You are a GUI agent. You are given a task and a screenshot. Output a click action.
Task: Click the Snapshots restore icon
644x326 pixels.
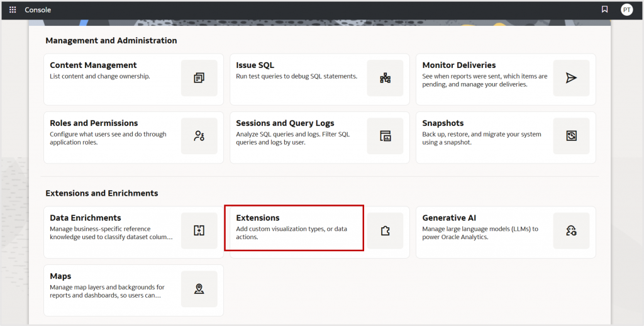(x=571, y=136)
